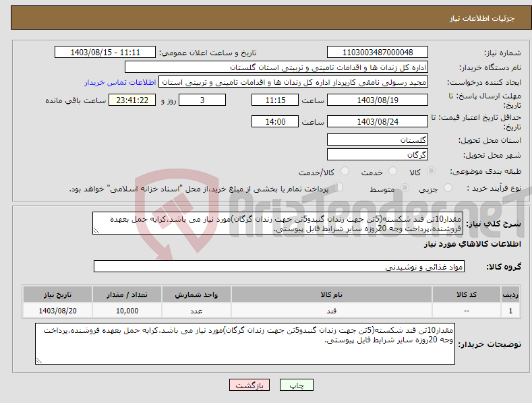Select the جزیی purchase type radio

pyautogui.click(x=448, y=187)
